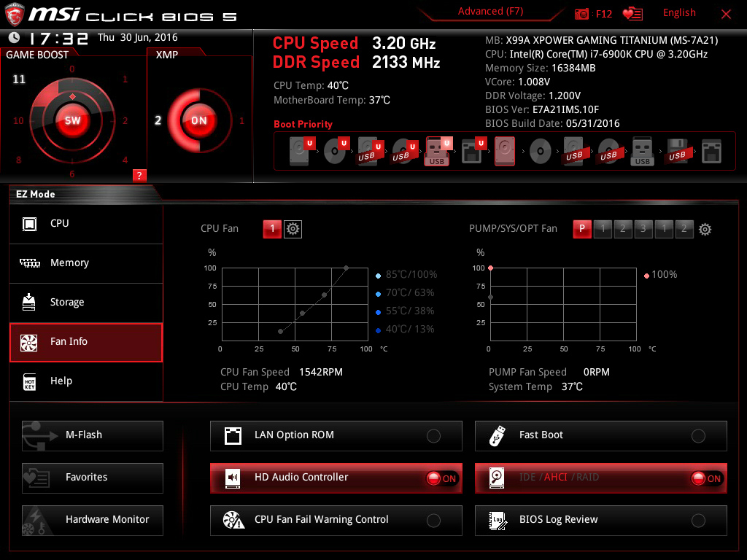Select the UEFI hard disk boot device icon
This screenshot has height=560, width=747.
(x=302, y=151)
